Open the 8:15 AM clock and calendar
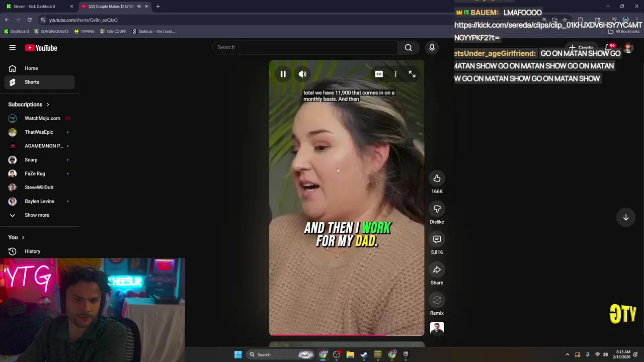 (x=623, y=354)
